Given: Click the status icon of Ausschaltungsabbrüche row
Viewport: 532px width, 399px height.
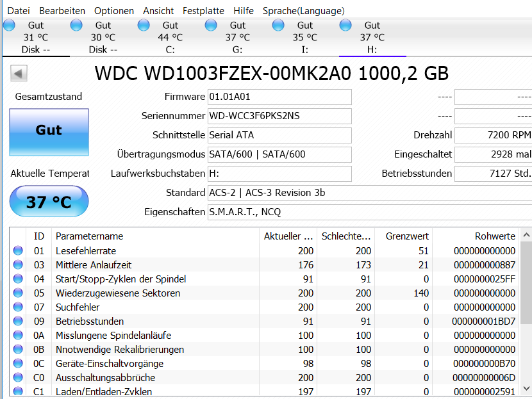Looking at the screenshot, I should [x=18, y=377].
